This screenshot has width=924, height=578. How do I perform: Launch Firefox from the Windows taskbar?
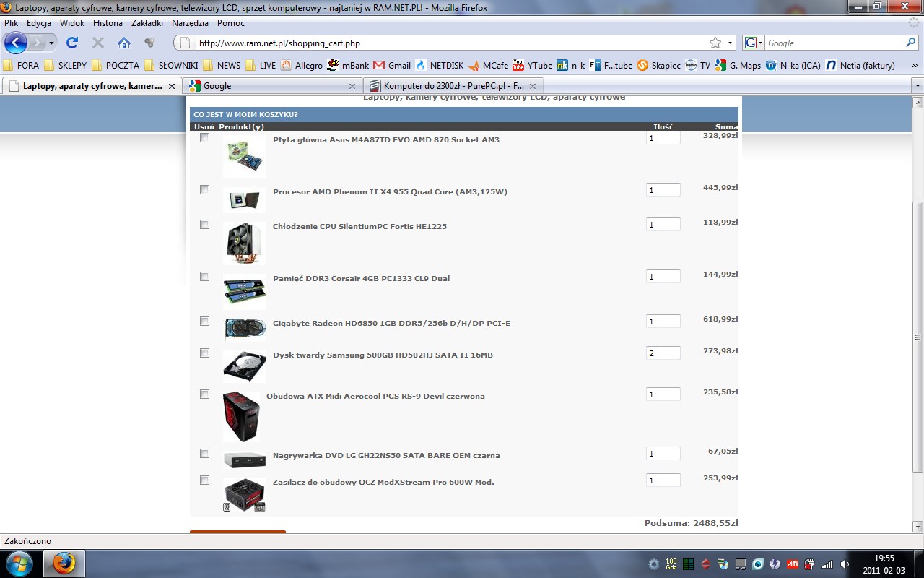pos(64,564)
